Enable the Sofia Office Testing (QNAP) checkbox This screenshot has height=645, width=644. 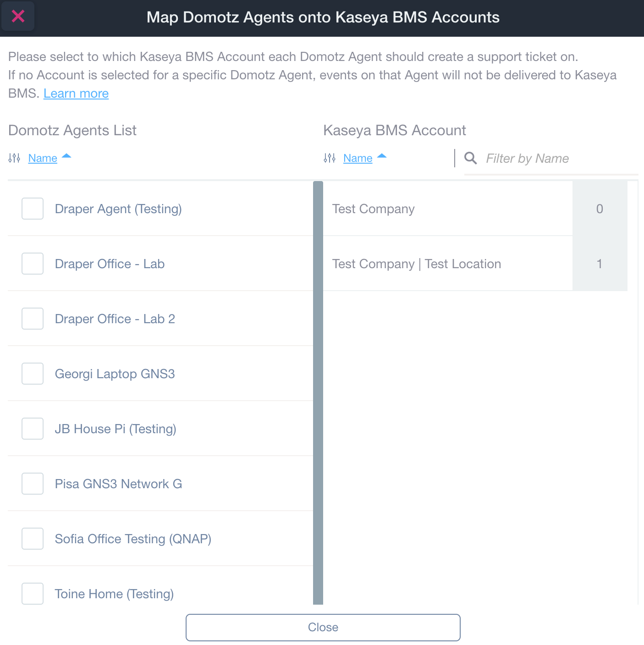click(x=32, y=539)
